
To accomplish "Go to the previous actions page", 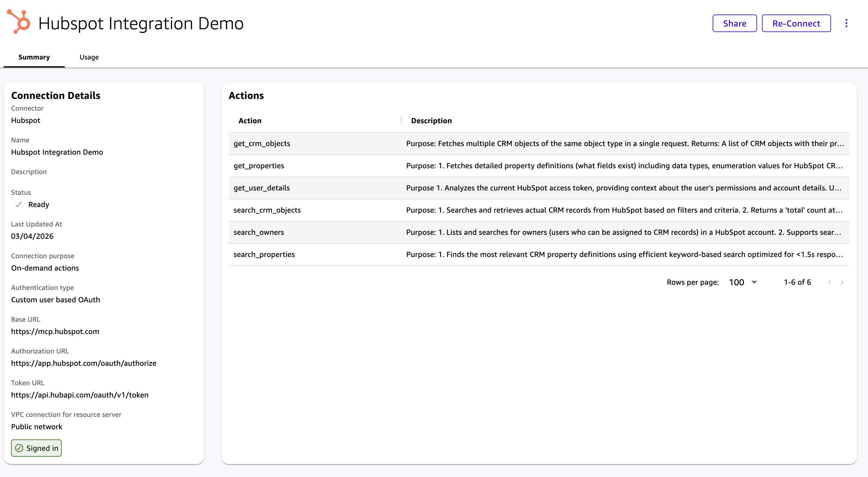I will (829, 282).
